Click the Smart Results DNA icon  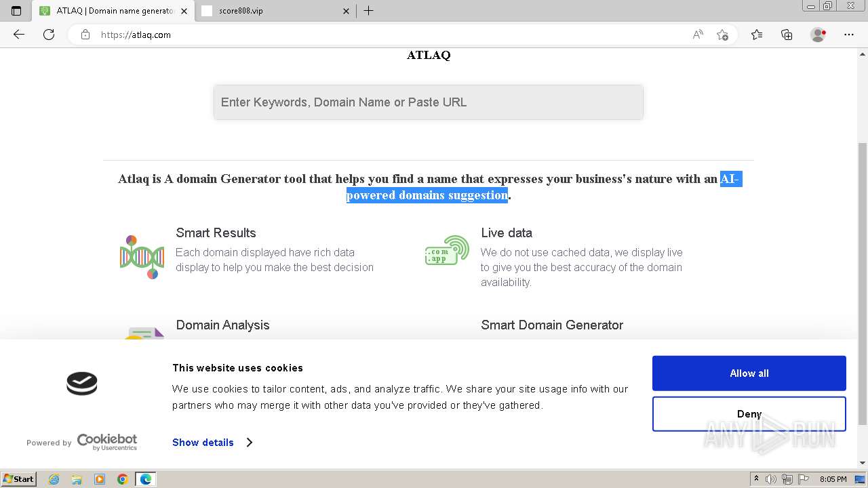142,257
